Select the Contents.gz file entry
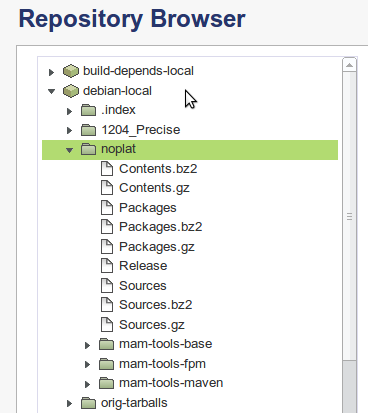 click(154, 188)
